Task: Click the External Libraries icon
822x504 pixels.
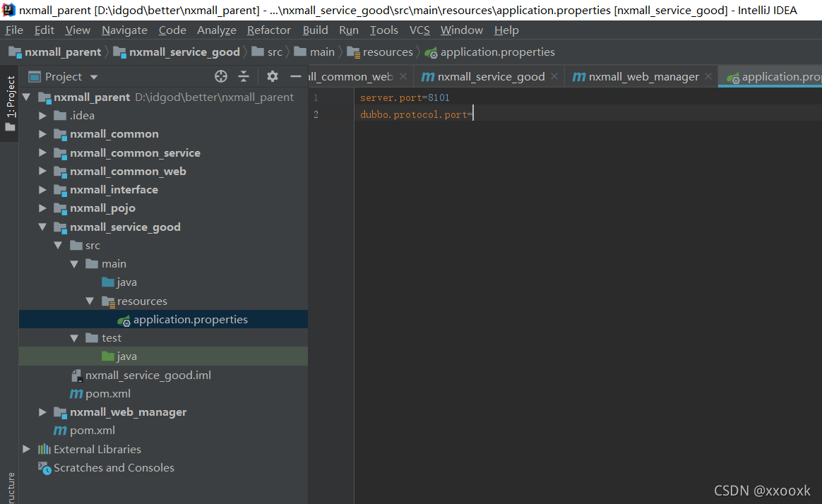Action: coord(44,450)
